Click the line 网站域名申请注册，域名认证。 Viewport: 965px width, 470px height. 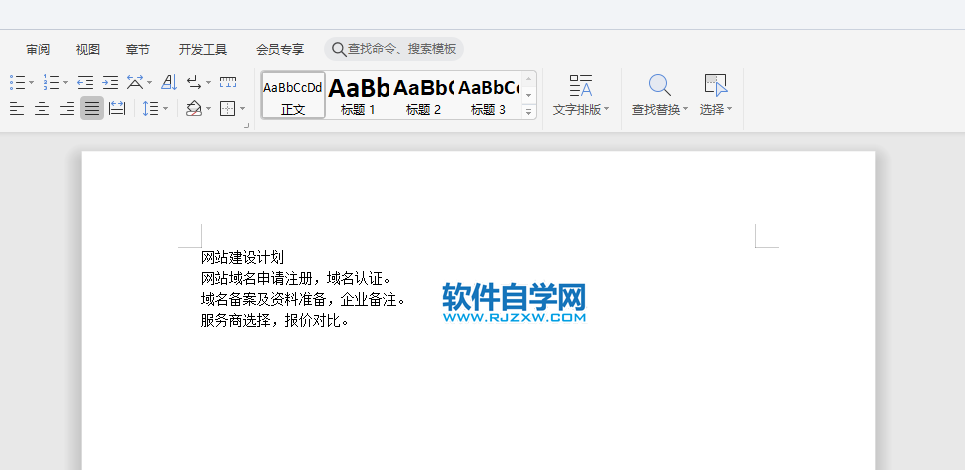(x=297, y=279)
